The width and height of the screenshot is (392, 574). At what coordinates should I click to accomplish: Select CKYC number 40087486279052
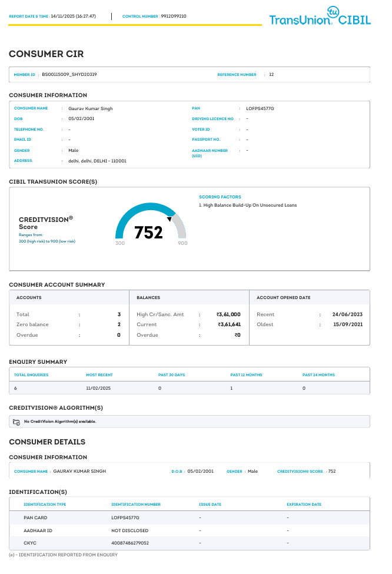130,543
